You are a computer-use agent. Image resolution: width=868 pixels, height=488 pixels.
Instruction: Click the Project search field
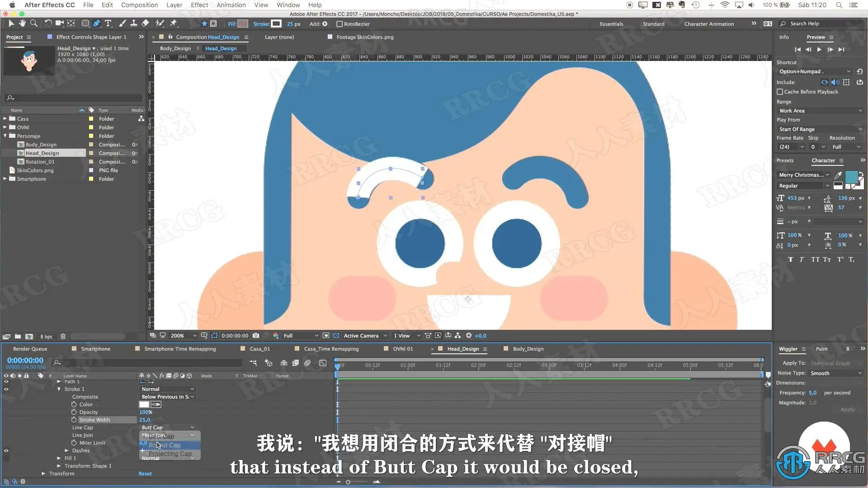tap(75, 98)
